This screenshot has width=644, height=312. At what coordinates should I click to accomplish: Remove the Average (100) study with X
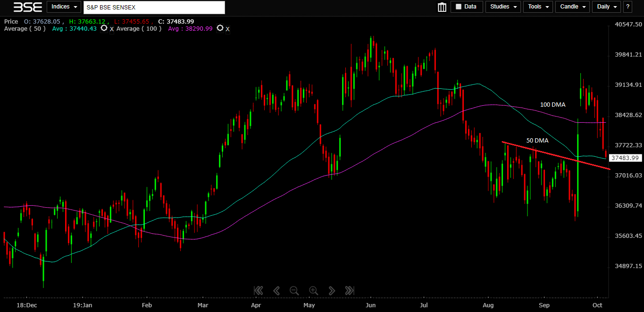coord(227,29)
